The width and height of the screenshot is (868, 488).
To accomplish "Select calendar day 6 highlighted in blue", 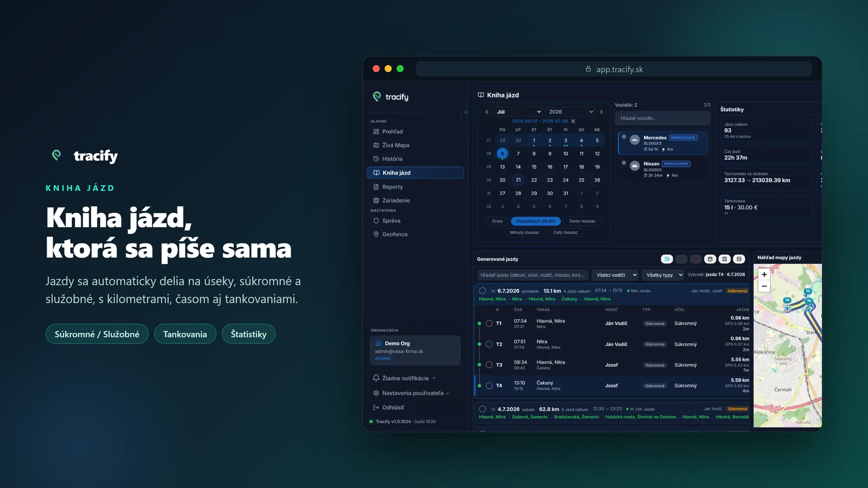I will point(502,154).
